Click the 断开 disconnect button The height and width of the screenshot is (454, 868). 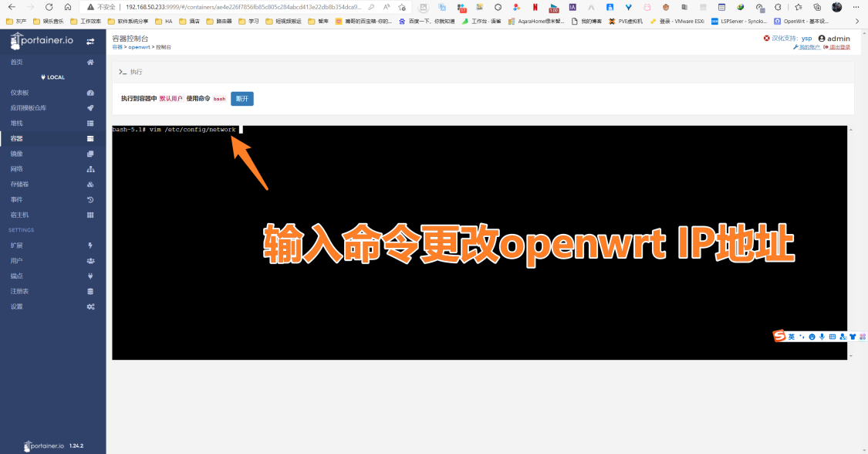(x=242, y=99)
